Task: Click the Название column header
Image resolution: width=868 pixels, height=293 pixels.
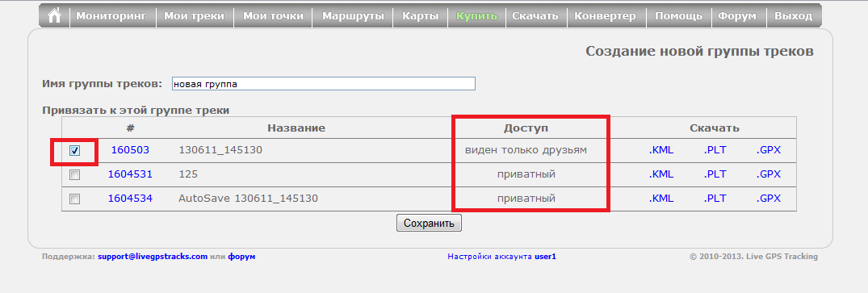Action: coord(296,128)
